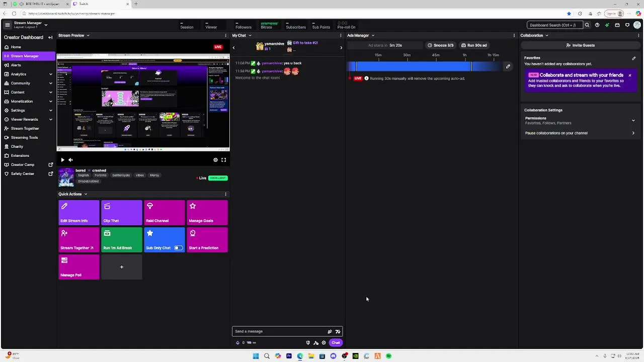Open Alerts in the sidebar
This screenshot has height=362, width=644.
28,65
